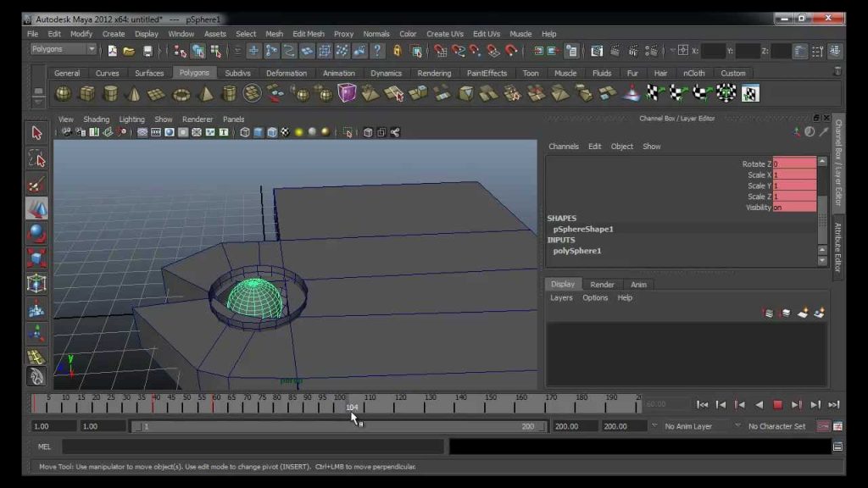Switch to the Render layer tab

click(603, 285)
